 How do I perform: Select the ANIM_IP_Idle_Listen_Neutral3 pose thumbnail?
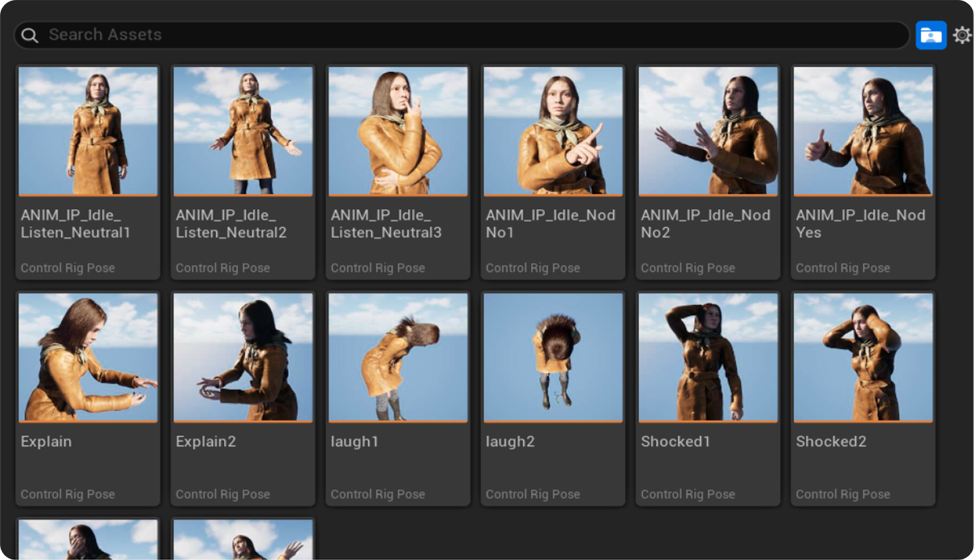click(398, 131)
